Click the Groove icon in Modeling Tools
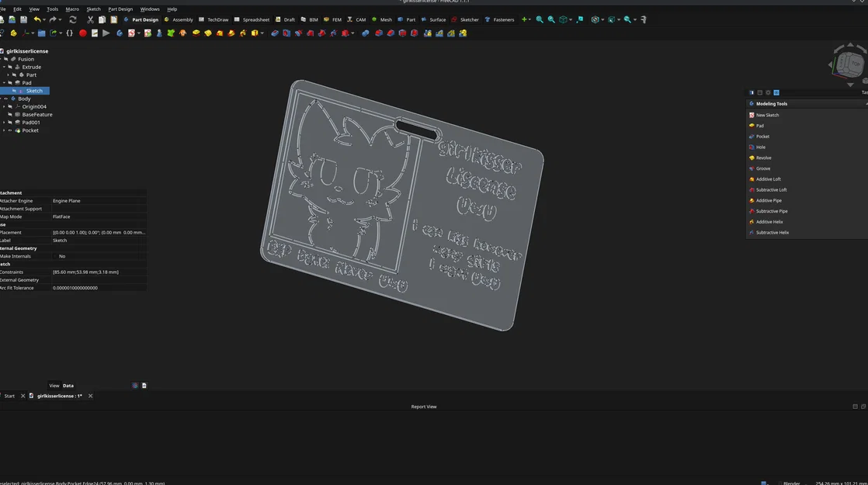 click(752, 168)
